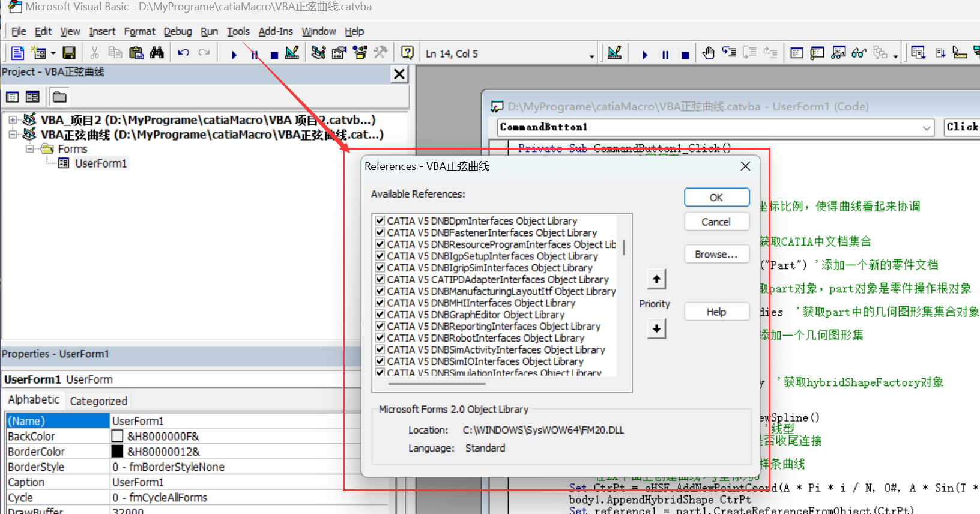This screenshot has height=514, width=980.
Task: Open the CommandButton1 object dropdown
Action: (x=927, y=127)
